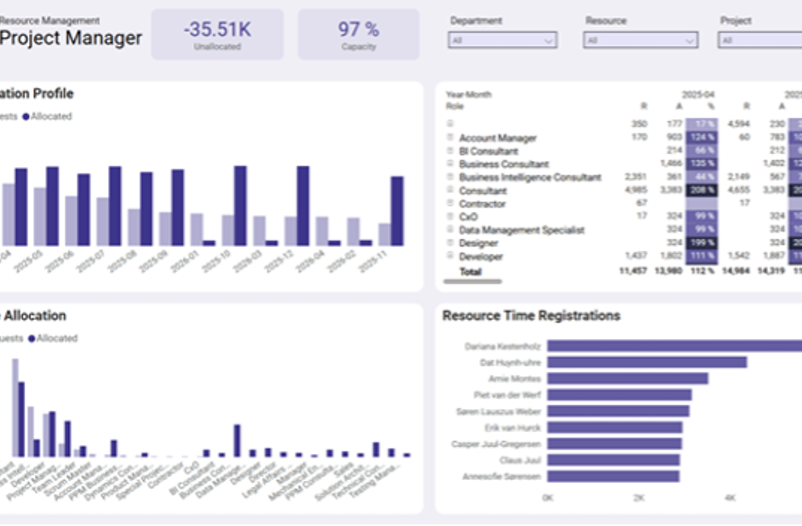Select the -35.51K Unallocated card

coord(217,34)
